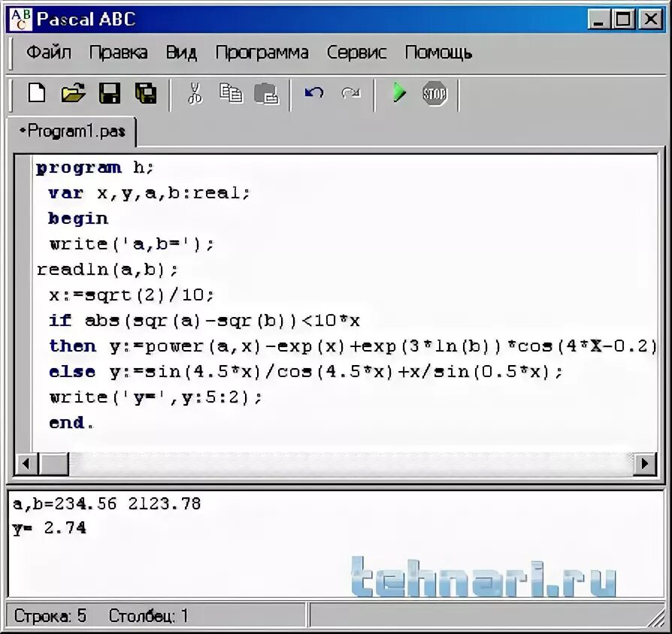Screen dimensions: 672x634
Task: Click the right arrow of horizontal scrollbar
Action: pyautogui.click(x=645, y=463)
